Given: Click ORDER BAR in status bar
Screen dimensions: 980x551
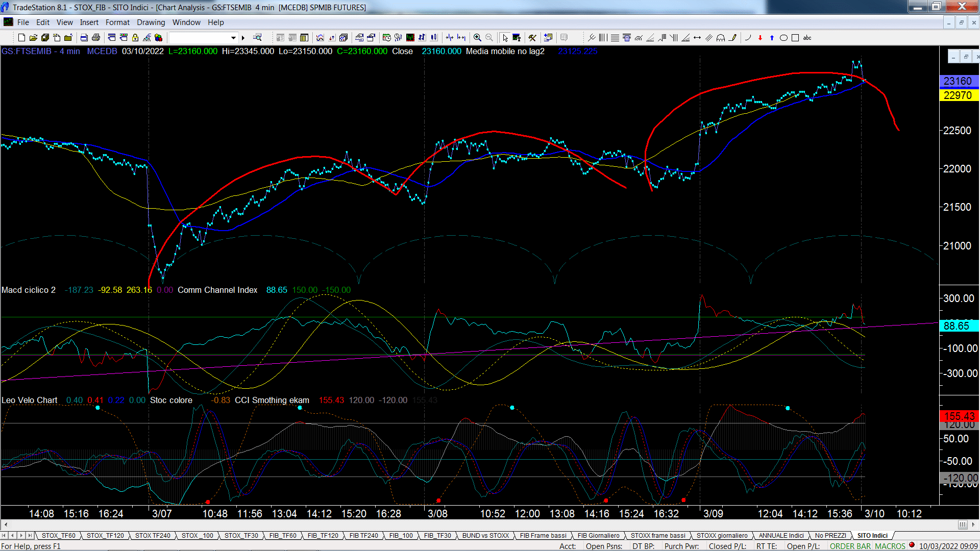Looking at the screenshot, I should tap(850, 546).
